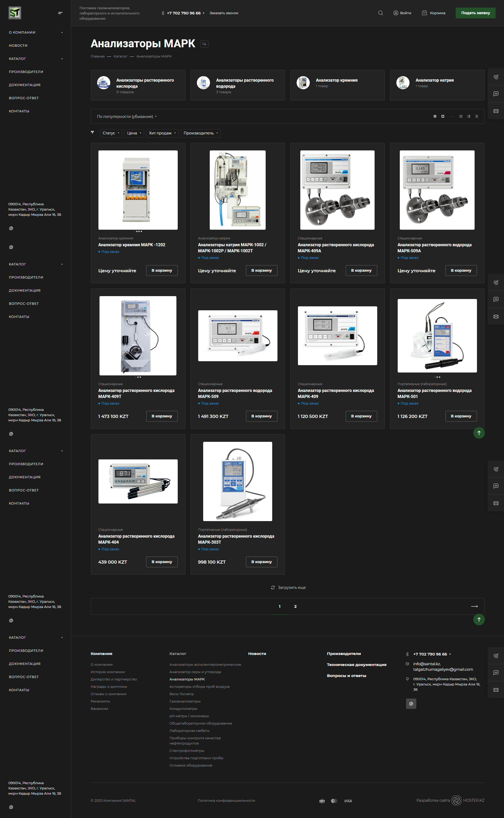Click the map pin icon in footer address
This screenshot has height=818, width=504.
click(407, 679)
